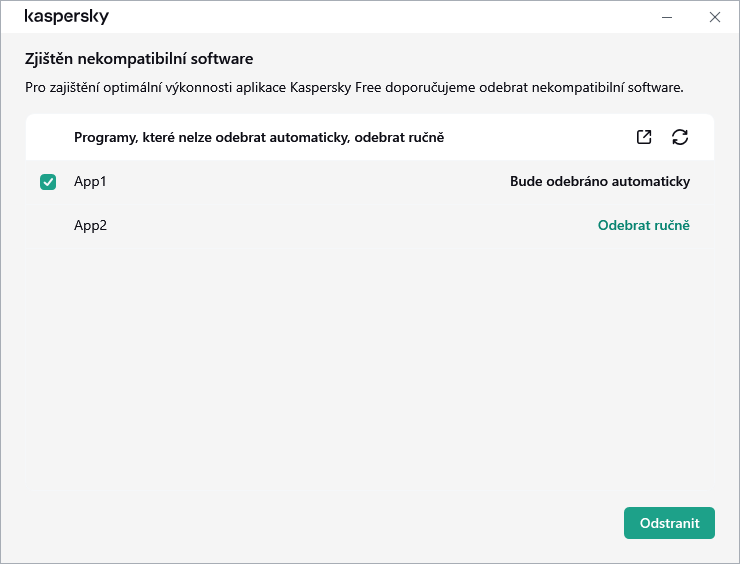Click the Zjištěn nekompatibilní software heading
Viewport: 740px width, 564px height.
pyautogui.click(x=139, y=59)
